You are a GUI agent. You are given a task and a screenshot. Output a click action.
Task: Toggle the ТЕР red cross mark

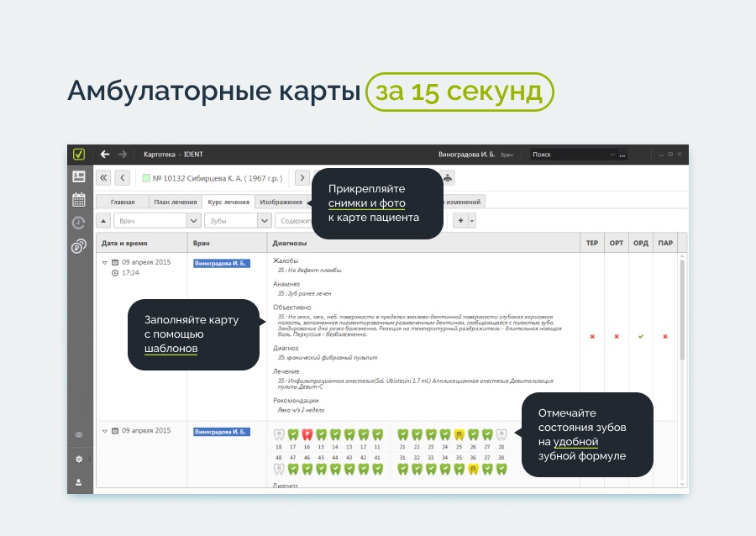click(x=592, y=336)
